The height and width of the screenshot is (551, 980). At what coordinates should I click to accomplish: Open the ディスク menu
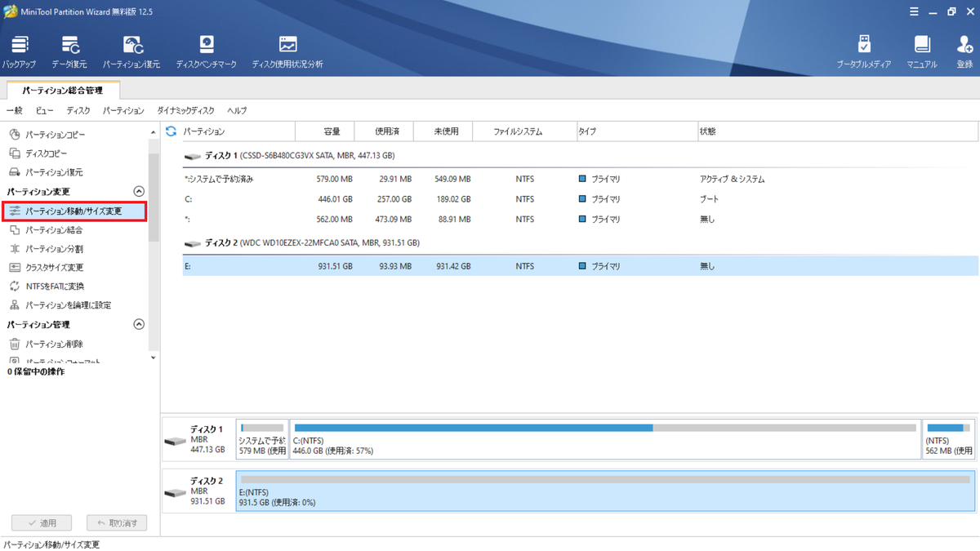[78, 110]
